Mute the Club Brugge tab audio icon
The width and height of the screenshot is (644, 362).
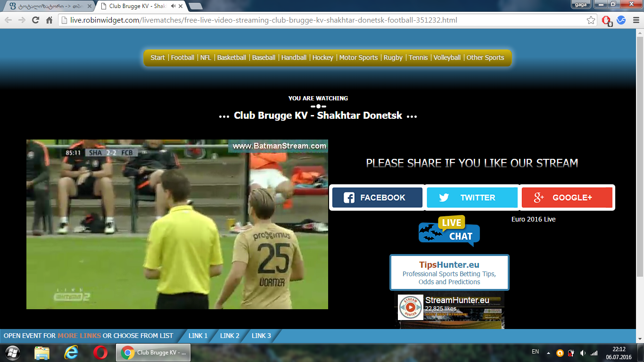coord(173,6)
